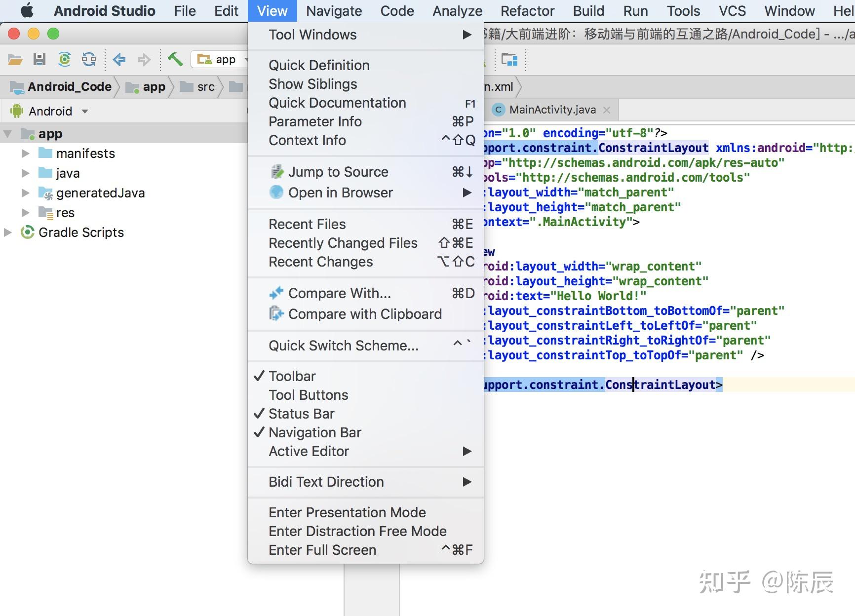The image size is (855, 616).
Task: Open Quick Switch Scheme
Action: (x=366, y=346)
